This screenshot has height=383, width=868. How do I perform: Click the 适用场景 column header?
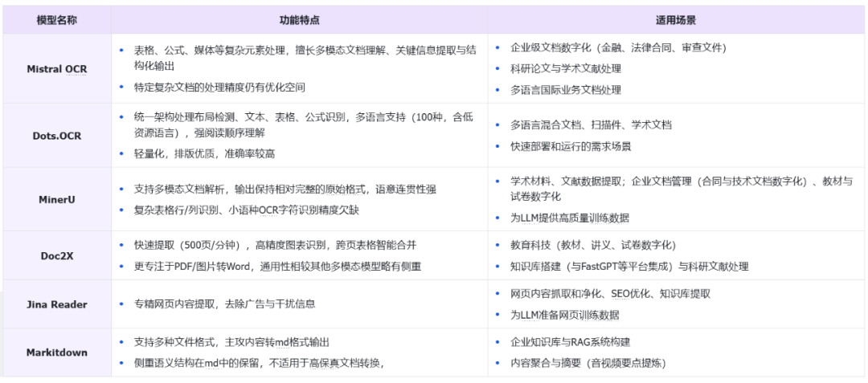click(678, 20)
